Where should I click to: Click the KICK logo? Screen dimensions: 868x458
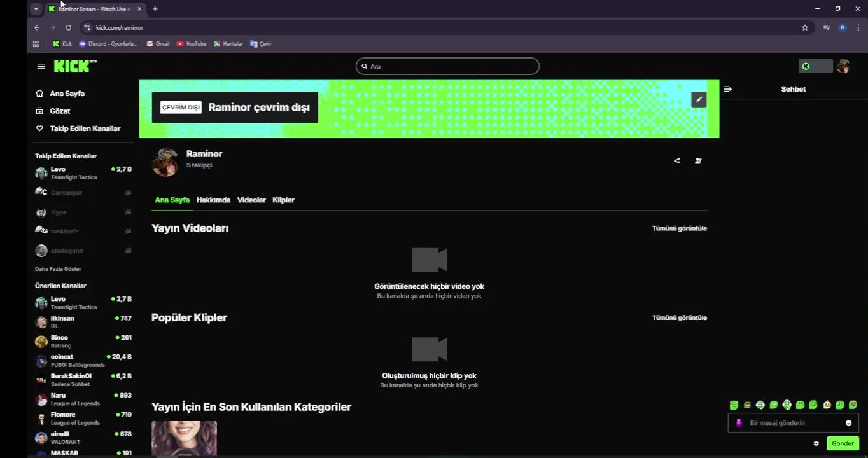pyautogui.click(x=75, y=66)
